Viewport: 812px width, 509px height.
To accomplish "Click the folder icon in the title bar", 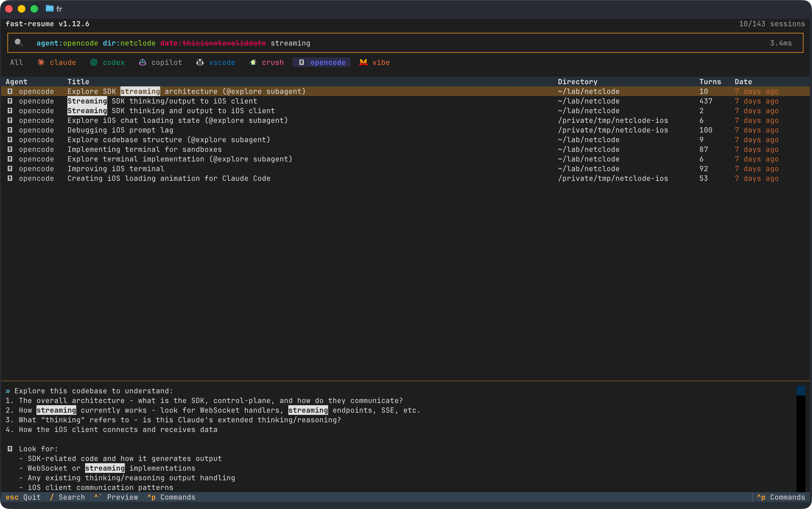I will point(49,8).
